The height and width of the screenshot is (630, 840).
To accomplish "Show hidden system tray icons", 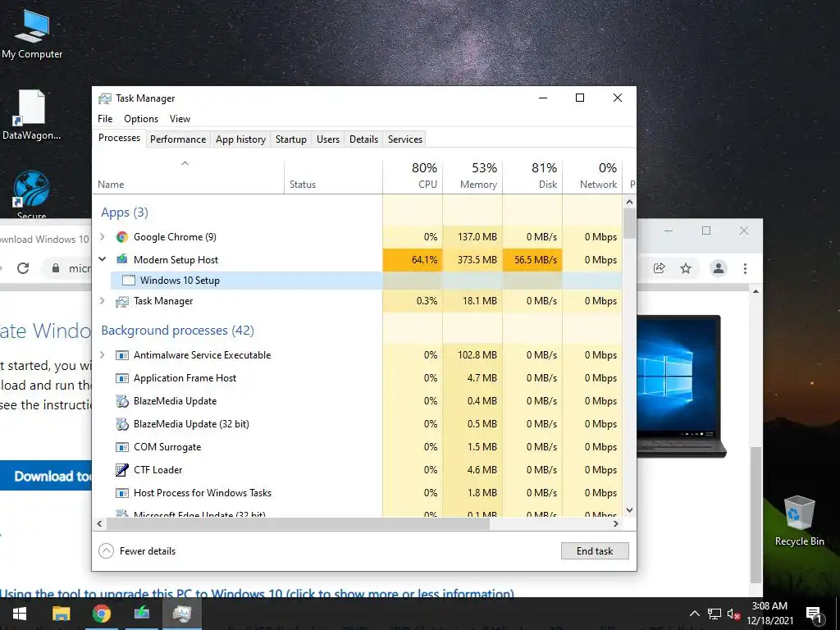I will click(x=694, y=614).
